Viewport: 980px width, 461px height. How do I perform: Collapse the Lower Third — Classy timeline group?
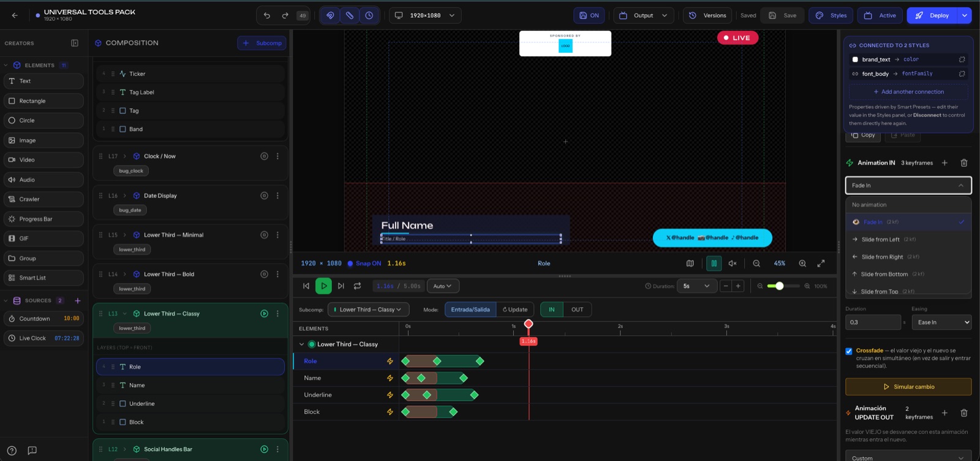click(x=301, y=345)
